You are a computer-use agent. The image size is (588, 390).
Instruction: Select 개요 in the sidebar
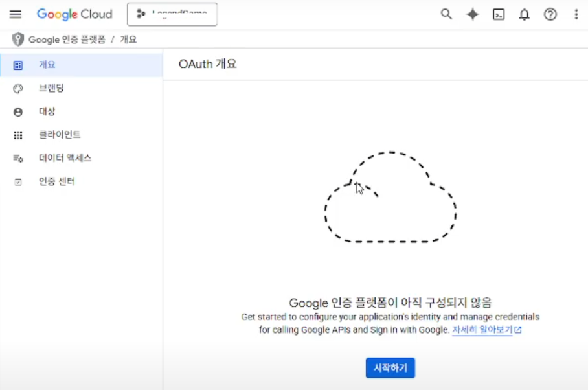pos(82,65)
